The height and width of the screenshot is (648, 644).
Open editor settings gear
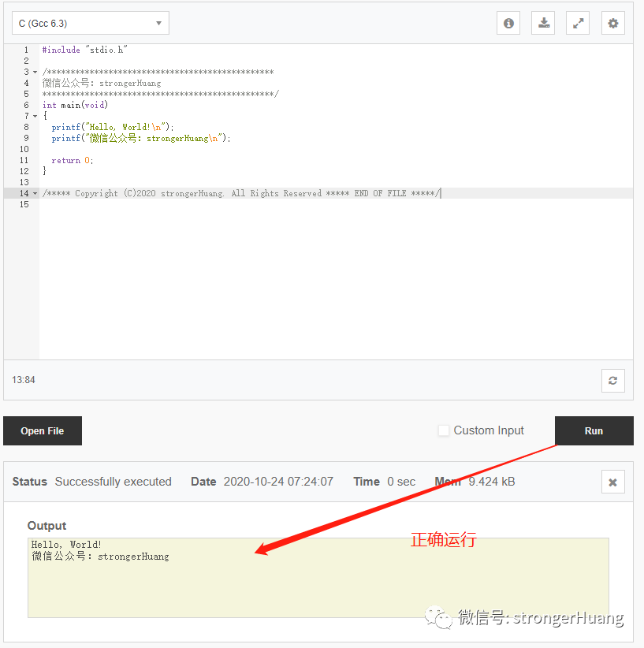pos(613,23)
